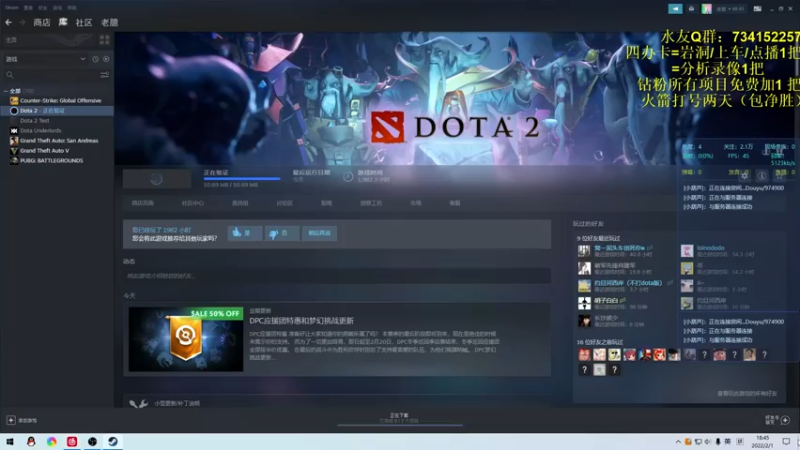
Task: Select Dota Underlords in library
Action: coord(40,131)
